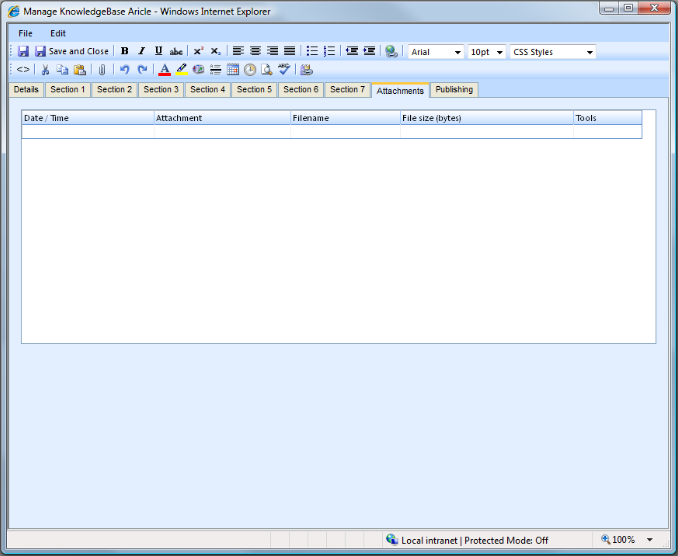Click the Undo arrow icon
The width and height of the screenshot is (678, 556).
coord(125,69)
